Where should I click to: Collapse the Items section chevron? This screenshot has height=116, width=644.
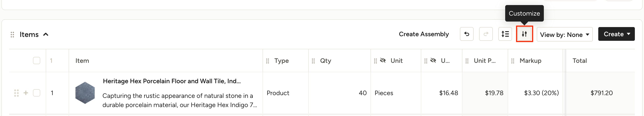pyautogui.click(x=46, y=34)
